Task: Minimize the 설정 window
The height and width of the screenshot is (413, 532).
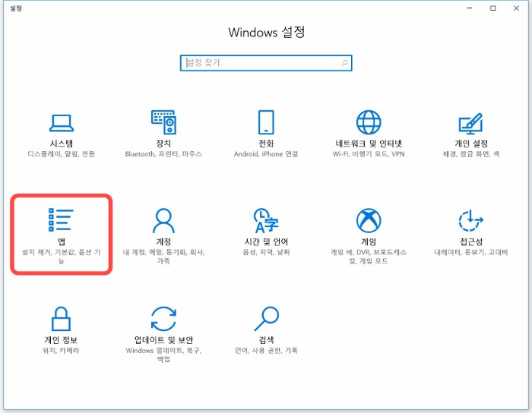Action: click(x=470, y=8)
